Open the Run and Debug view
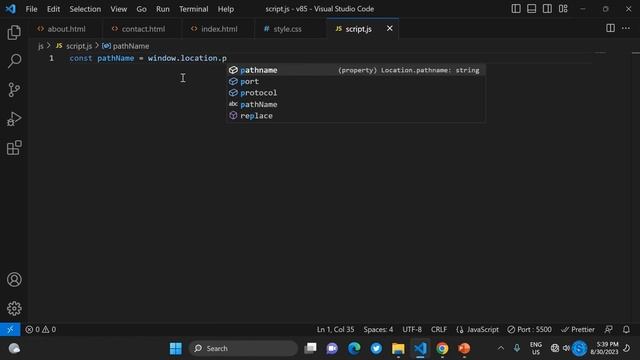 [x=14, y=119]
